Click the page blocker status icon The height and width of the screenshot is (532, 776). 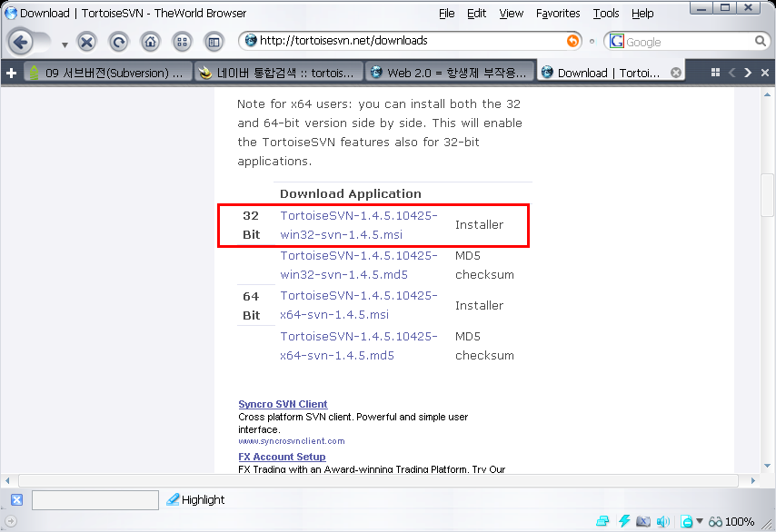click(x=686, y=521)
